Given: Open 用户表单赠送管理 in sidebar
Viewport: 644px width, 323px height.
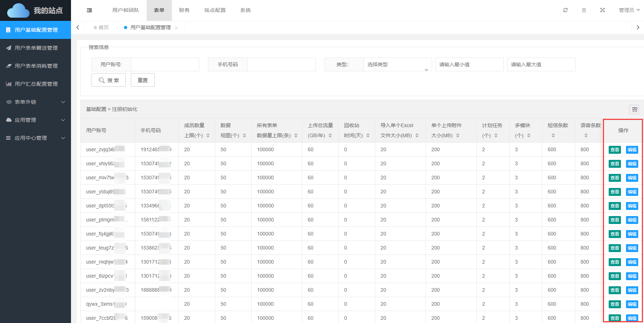Looking at the screenshot, I should (x=36, y=48).
